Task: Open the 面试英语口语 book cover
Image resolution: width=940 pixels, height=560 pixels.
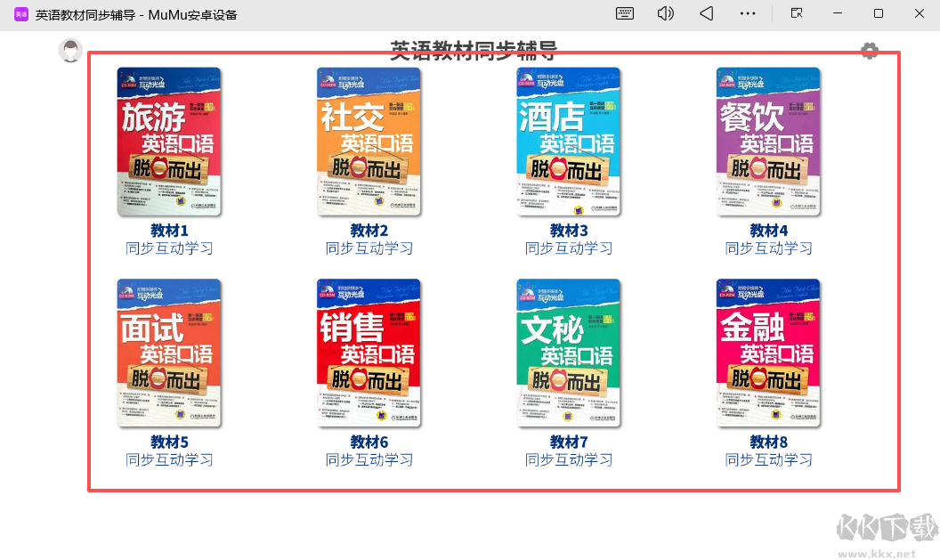Action: pyautogui.click(x=169, y=353)
